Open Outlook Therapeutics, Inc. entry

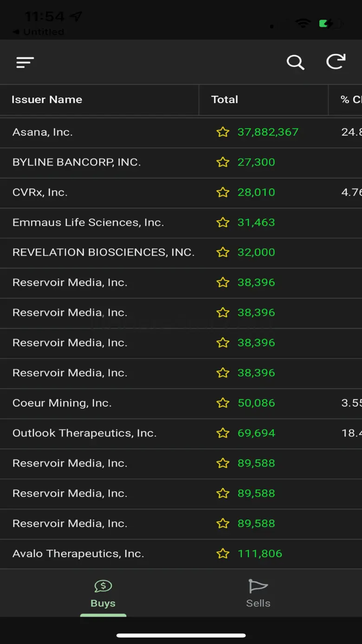pos(84,433)
